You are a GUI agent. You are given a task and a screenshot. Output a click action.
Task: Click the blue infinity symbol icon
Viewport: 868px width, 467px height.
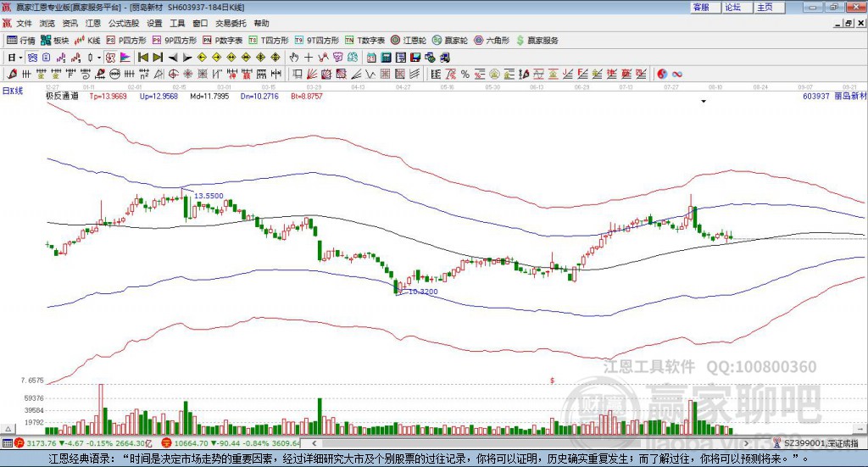[x=677, y=74]
